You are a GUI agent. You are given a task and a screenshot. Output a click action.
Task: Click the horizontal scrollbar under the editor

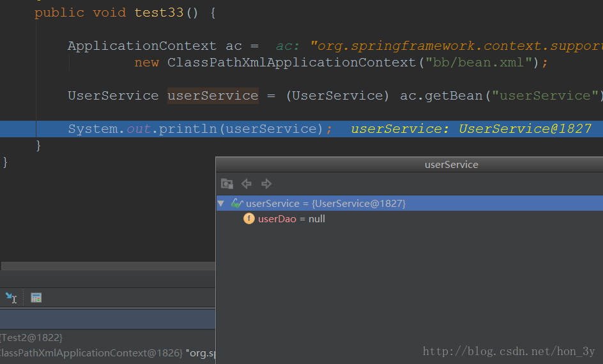[108, 266]
